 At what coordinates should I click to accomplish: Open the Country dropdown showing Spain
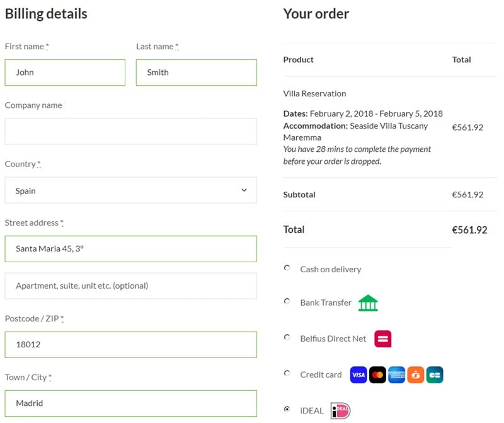click(130, 190)
